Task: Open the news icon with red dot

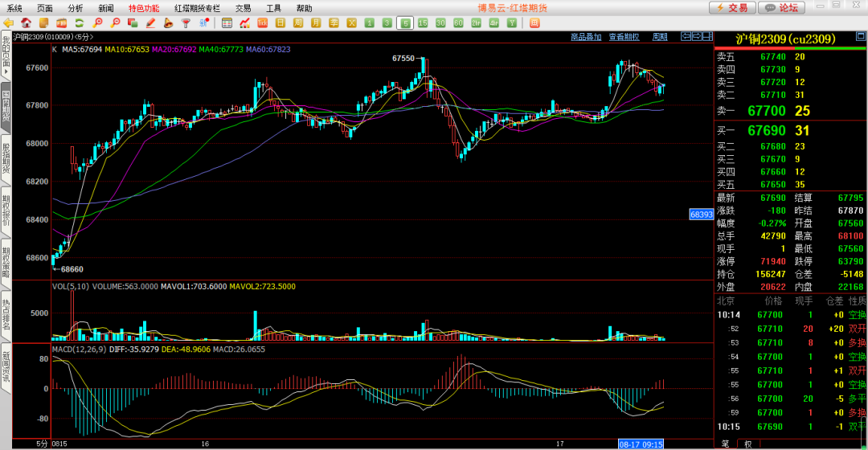Action: [204, 22]
